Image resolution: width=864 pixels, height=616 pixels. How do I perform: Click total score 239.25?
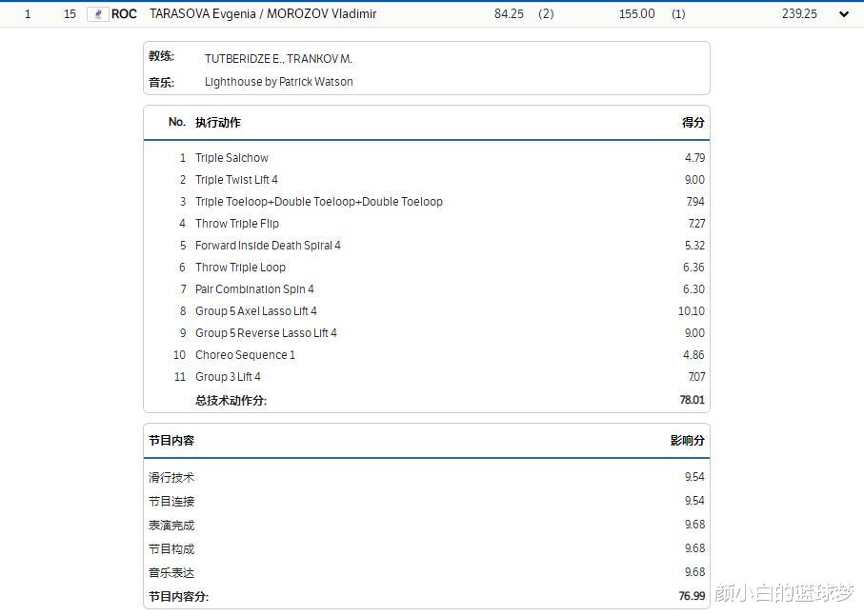click(799, 13)
